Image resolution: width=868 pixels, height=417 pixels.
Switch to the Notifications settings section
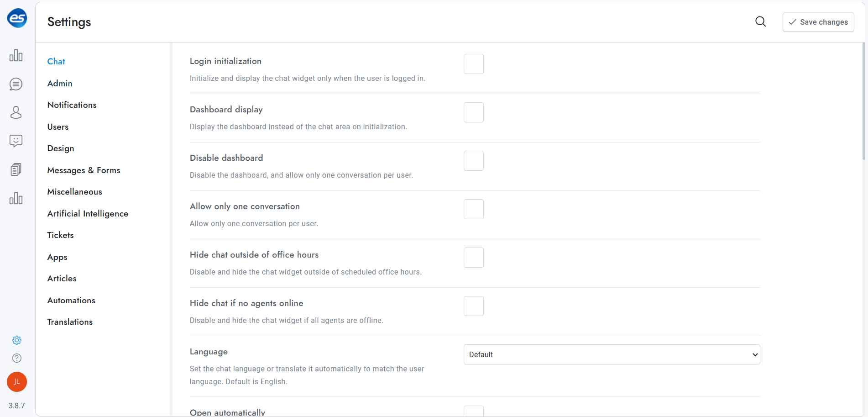coord(72,105)
